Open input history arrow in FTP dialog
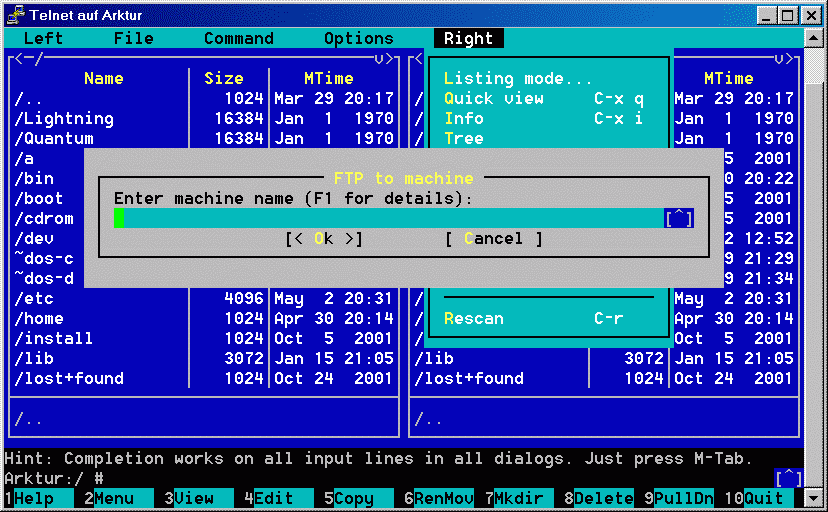The height and width of the screenshot is (512, 828). [x=678, y=218]
